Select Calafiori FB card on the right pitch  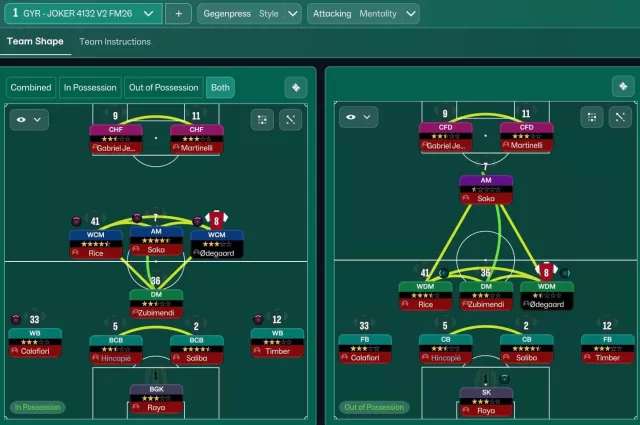pyautogui.click(x=365, y=349)
